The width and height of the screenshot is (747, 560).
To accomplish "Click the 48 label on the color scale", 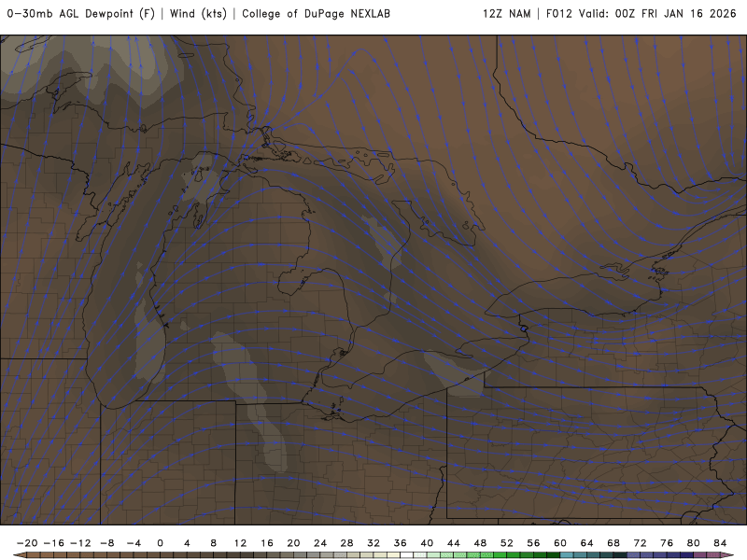I will click(x=480, y=543).
